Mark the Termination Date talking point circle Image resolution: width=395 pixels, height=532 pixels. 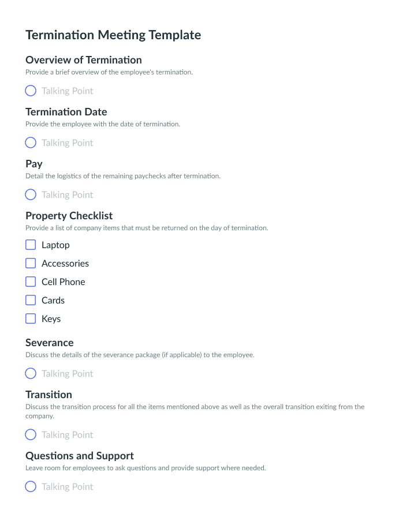pos(31,143)
